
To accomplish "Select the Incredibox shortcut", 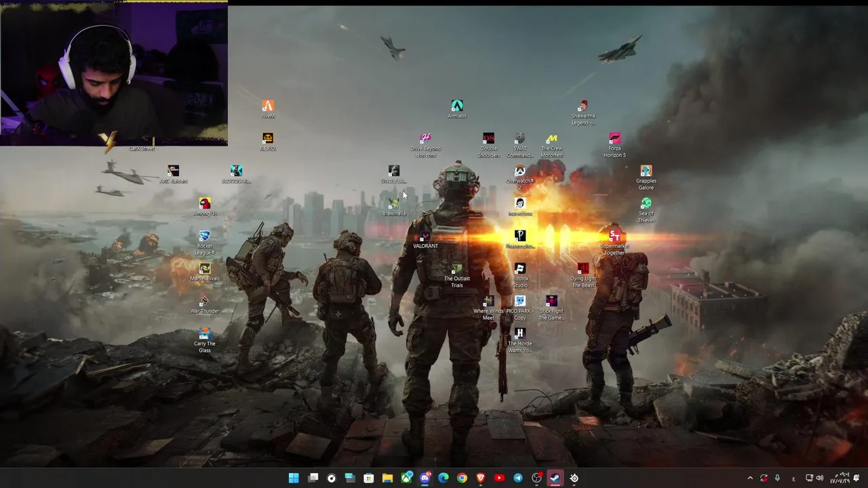I will tap(520, 207).
